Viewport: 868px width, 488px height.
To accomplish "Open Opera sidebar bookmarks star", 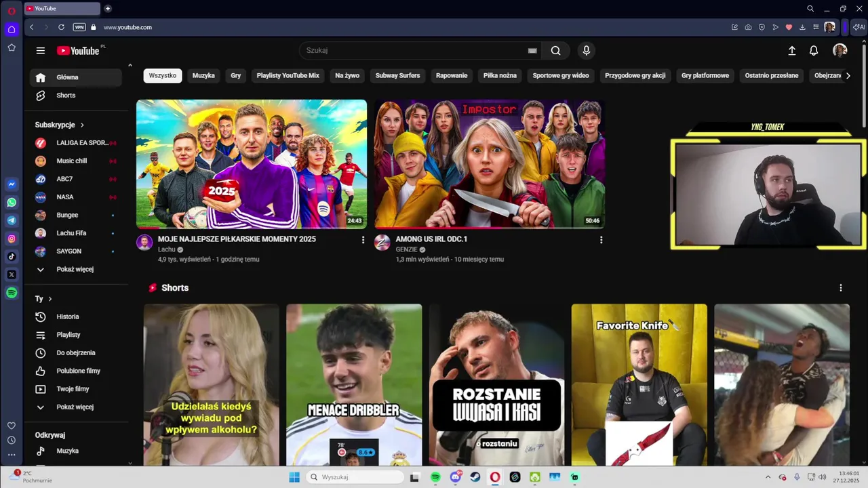I will tap(12, 47).
